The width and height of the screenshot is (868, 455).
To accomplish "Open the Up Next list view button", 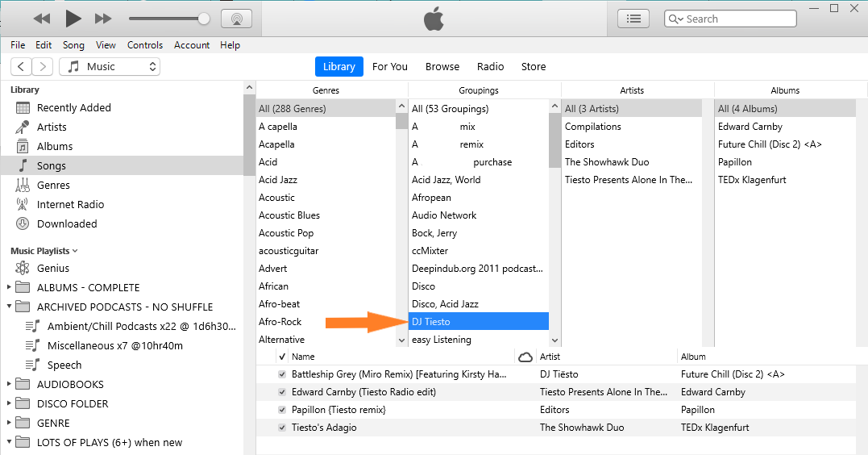I will click(x=633, y=19).
